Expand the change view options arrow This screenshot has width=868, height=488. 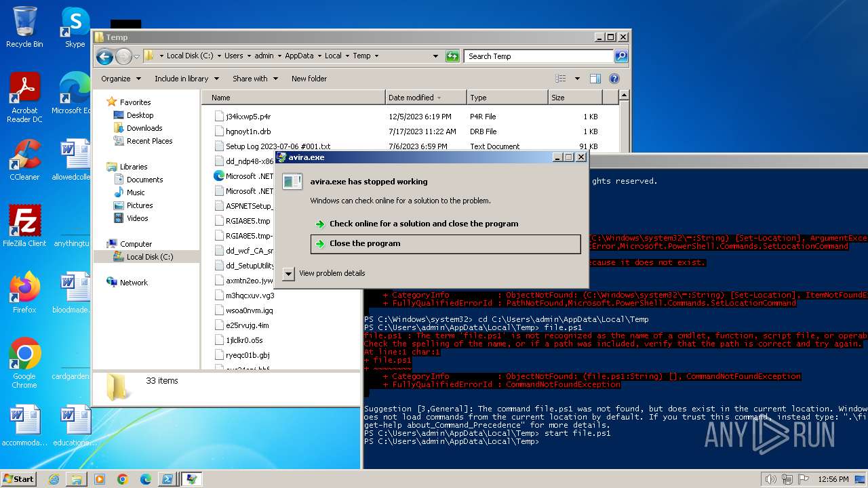coord(577,79)
